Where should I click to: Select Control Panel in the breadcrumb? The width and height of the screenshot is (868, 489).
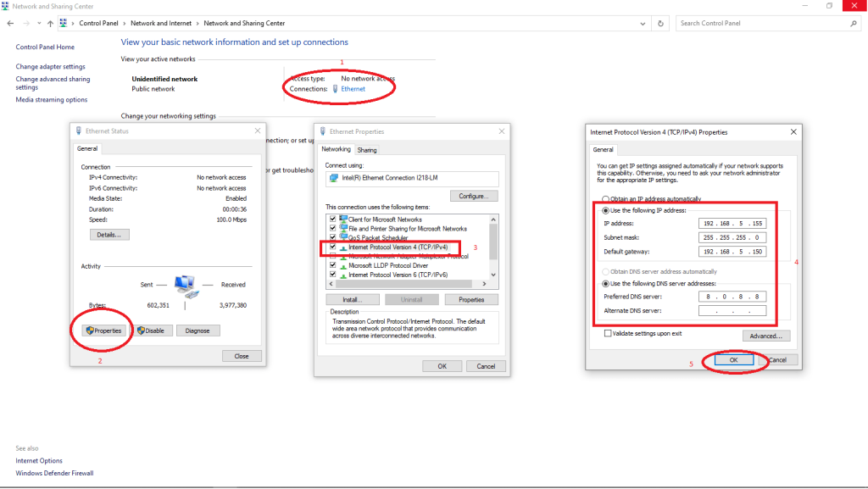click(98, 23)
